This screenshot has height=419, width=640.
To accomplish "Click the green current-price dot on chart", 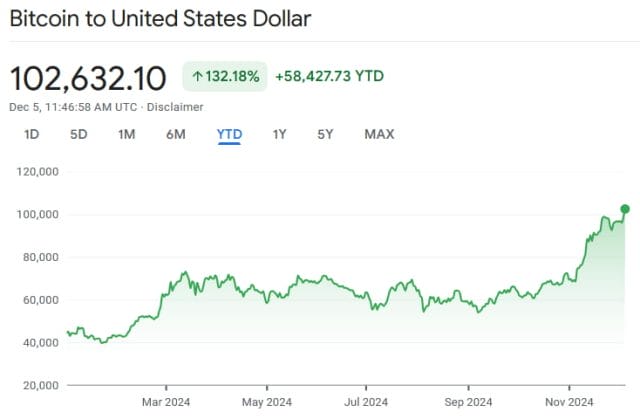I will pos(625,209).
